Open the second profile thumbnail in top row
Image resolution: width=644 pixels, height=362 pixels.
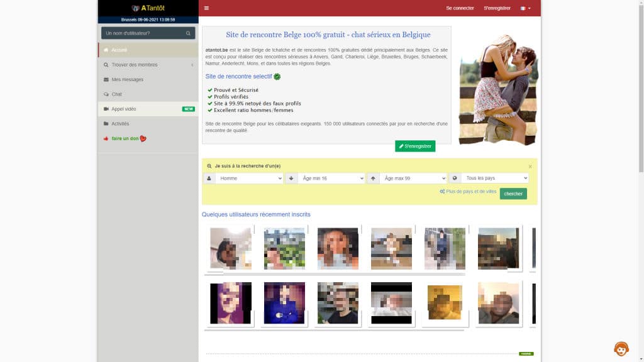(284, 249)
